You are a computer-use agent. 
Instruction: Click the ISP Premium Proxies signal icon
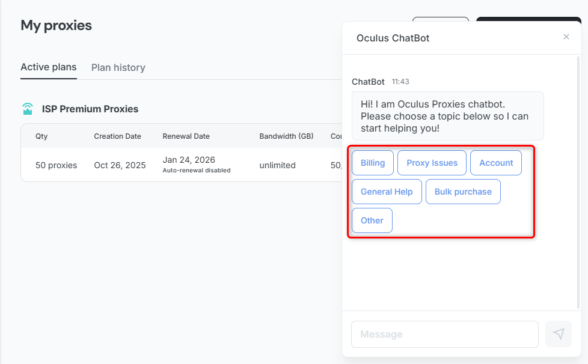pos(28,109)
